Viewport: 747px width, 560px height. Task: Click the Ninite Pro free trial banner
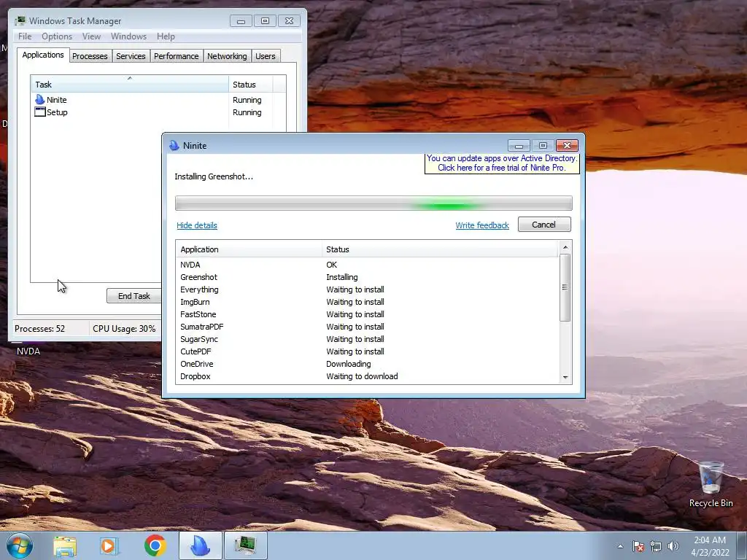point(502,163)
